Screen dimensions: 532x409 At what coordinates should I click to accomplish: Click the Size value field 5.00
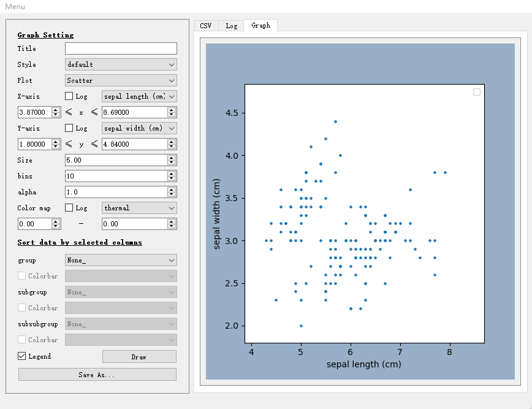[121, 160]
